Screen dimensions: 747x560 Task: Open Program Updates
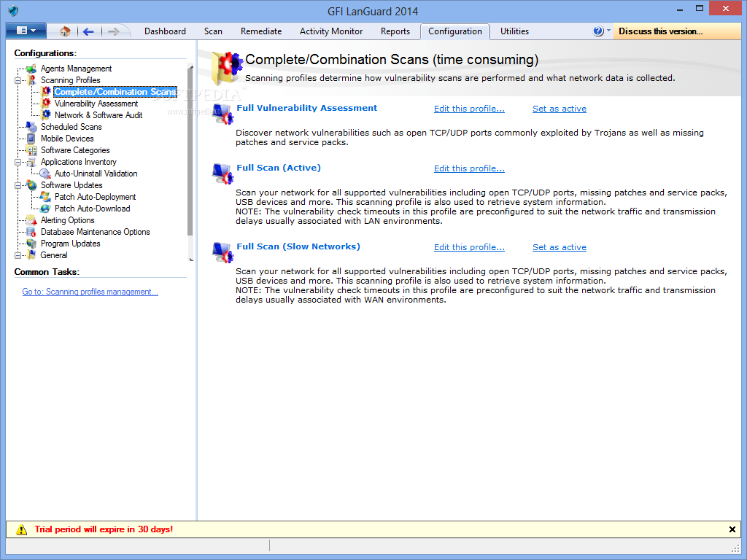point(71,244)
